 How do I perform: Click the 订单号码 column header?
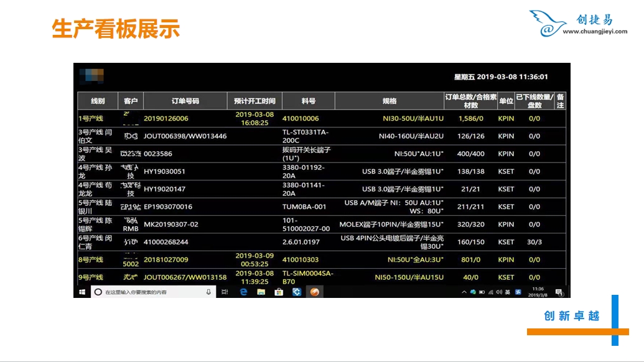click(185, 101)
